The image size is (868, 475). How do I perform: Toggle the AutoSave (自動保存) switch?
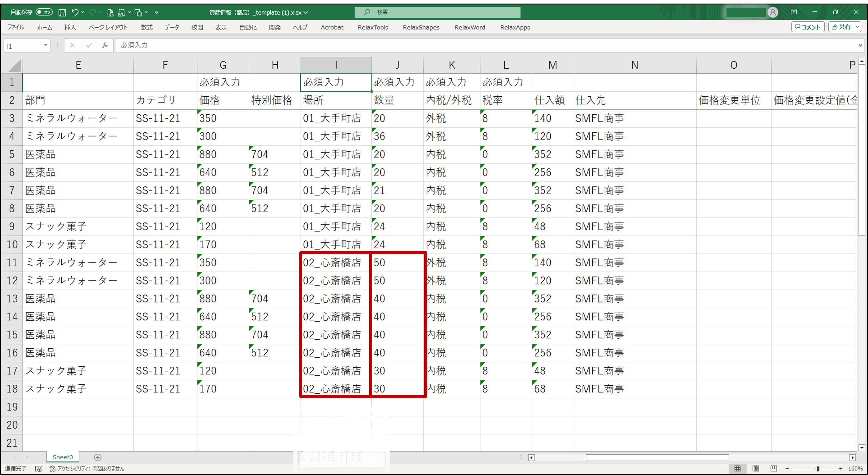coord(44,12)
